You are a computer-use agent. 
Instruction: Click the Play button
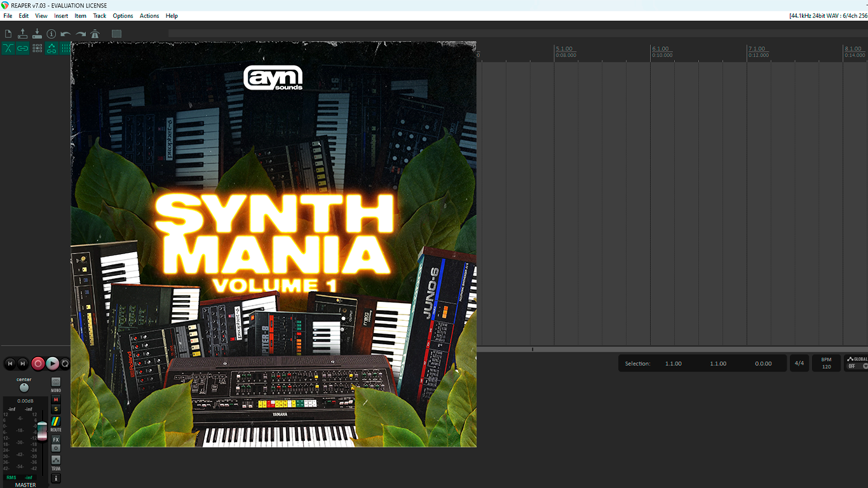(53, 363)
